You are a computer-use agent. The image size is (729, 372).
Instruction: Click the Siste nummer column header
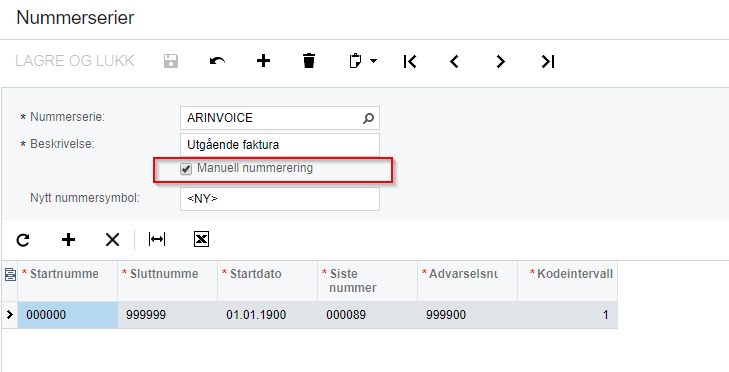point(367,281)
